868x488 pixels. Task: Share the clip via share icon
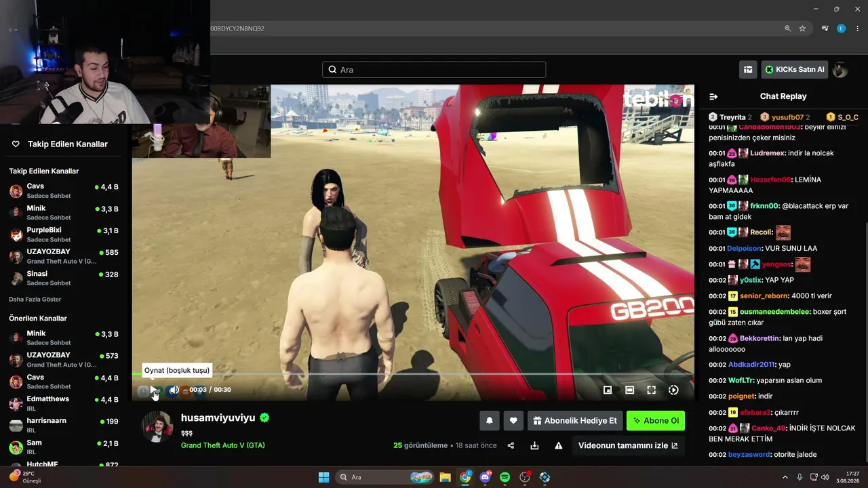[511, 445]
